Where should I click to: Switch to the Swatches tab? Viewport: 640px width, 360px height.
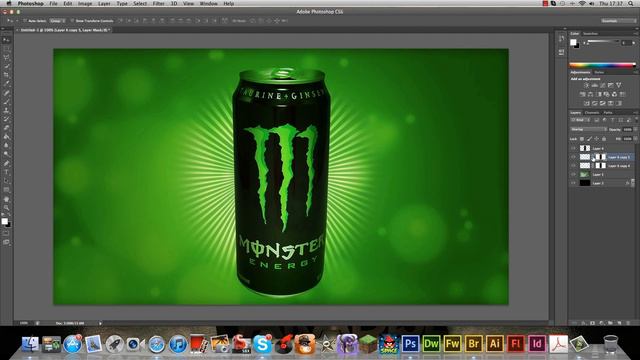(590, 33)
